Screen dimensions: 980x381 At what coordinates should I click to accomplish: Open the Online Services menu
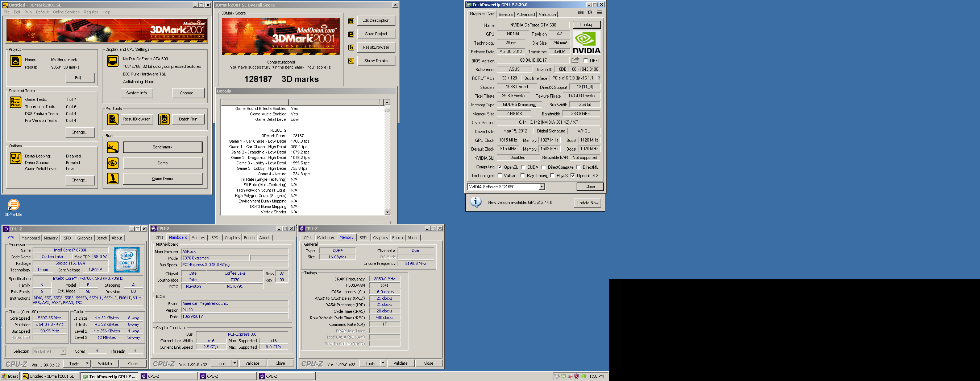click(x=66, y=12)
